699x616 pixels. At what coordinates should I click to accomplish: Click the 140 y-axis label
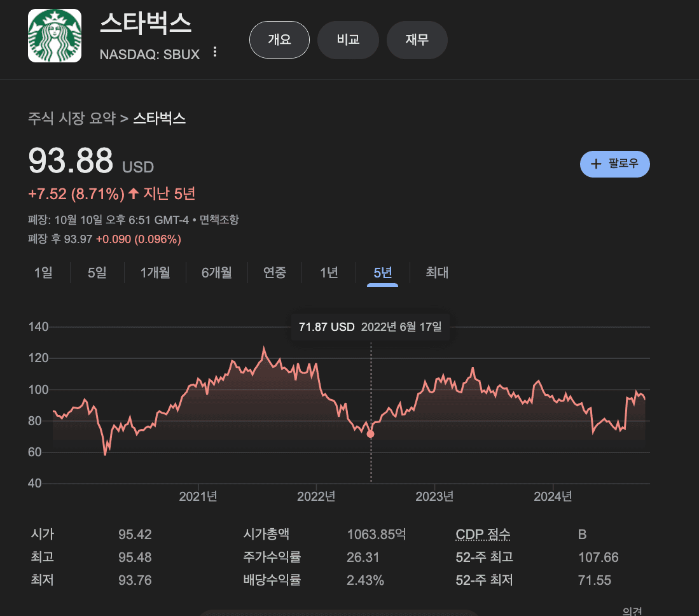click(x=38, y=327)
